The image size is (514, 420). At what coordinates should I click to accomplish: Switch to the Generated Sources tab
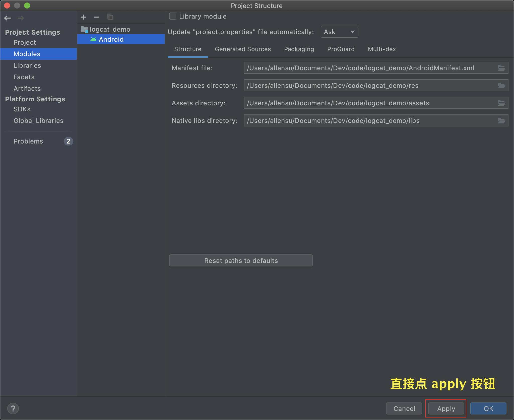(243, 49)
